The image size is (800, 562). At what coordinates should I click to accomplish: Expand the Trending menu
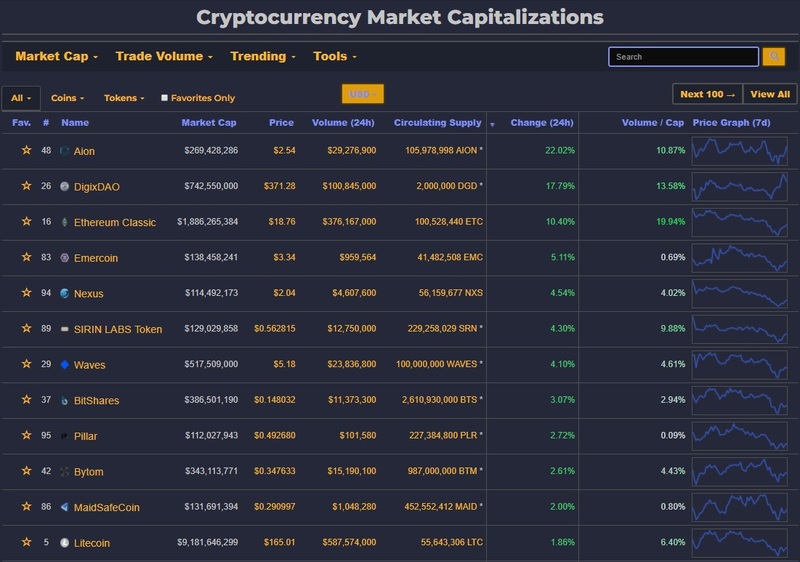(x=263, y=56)
